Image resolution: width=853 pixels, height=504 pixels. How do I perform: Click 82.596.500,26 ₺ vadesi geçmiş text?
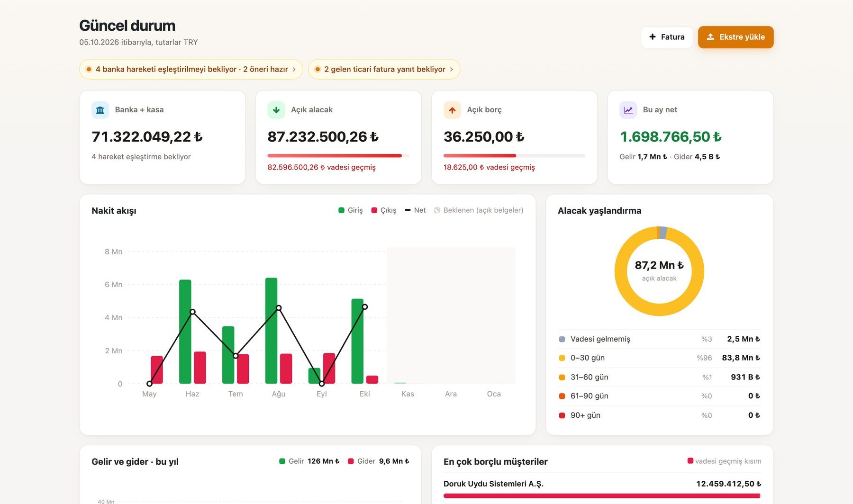(x=321, y=167)
